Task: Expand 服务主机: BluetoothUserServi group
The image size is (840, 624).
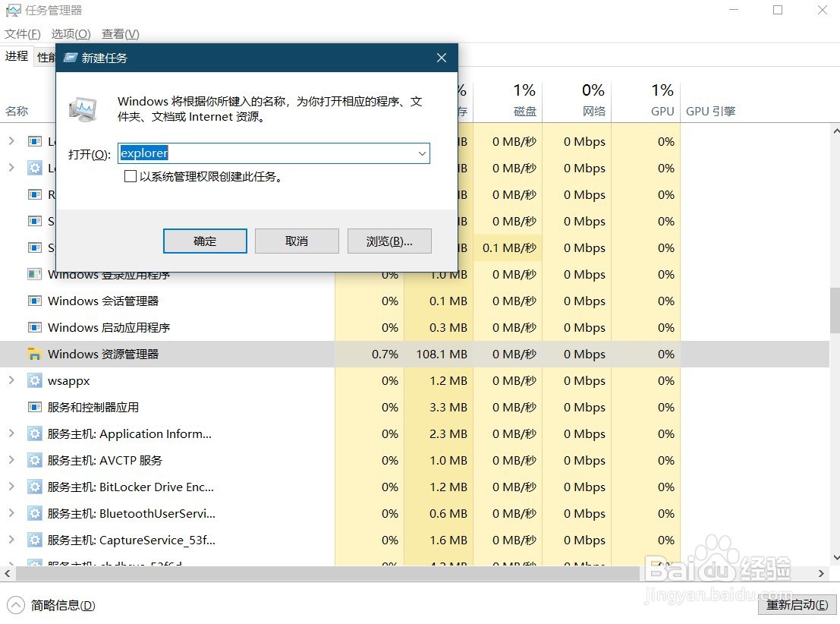Action: (11, 512)
